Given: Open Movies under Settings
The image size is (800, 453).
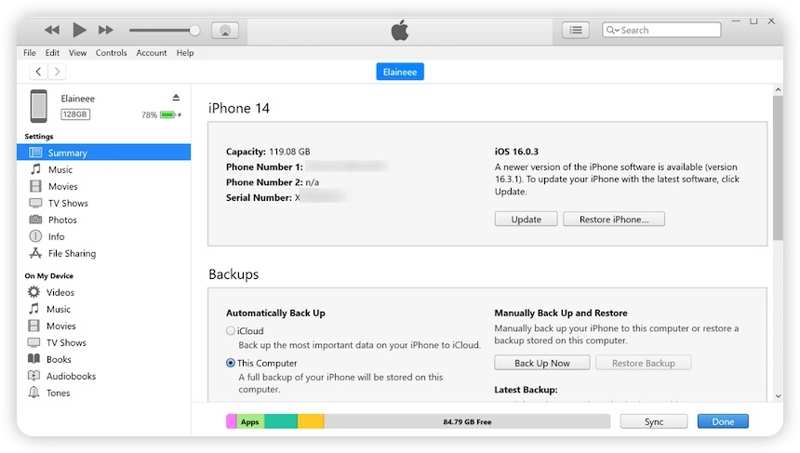Looking at the screenshot, I should (63, 186).
